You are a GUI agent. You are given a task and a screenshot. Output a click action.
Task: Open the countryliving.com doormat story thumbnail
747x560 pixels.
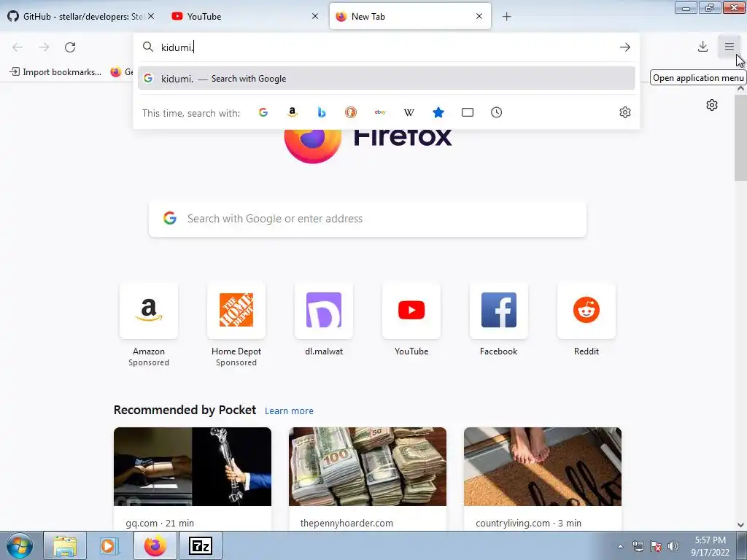[x=543, y=467]
